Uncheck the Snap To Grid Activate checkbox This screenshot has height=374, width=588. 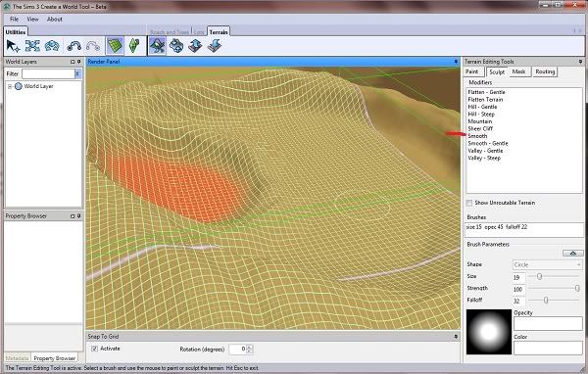[94, 349]
